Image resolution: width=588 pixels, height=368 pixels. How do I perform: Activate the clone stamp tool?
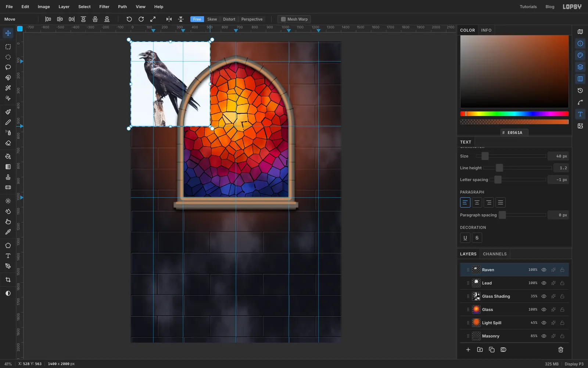tap(8, 177)
